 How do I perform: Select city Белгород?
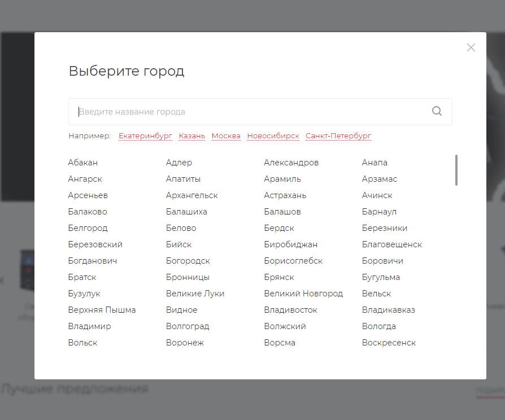tap(88, 228)
